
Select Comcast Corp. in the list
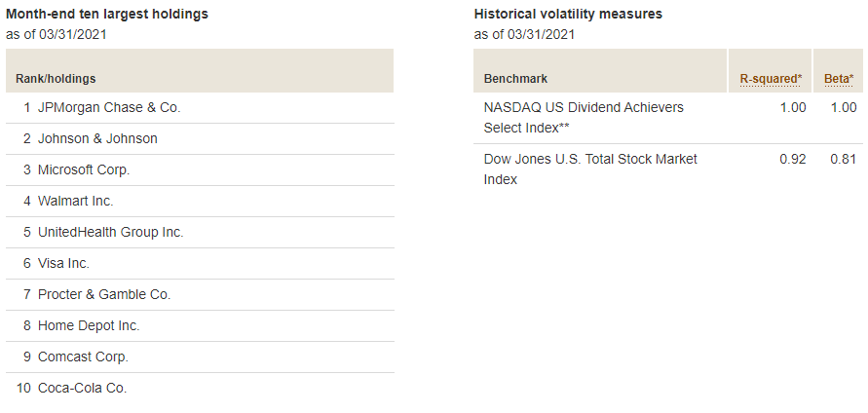click(83, 357)
